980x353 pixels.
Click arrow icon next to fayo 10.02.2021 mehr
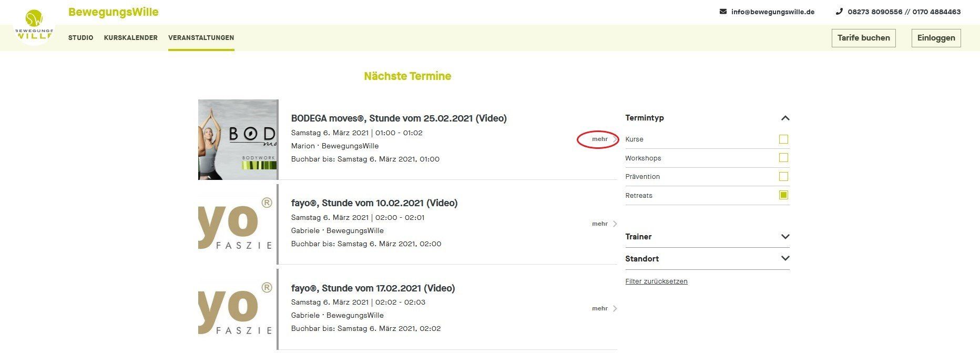615,224
